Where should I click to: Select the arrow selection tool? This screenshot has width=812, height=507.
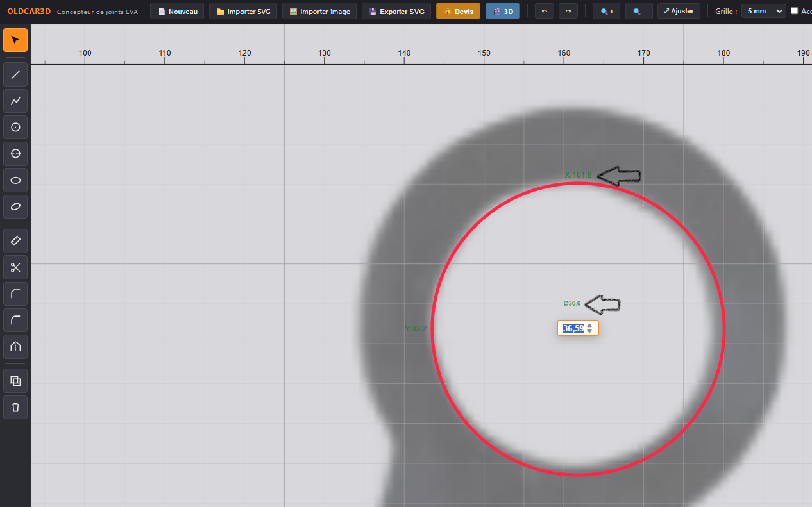pyautogui.click(x=15, y=40)
